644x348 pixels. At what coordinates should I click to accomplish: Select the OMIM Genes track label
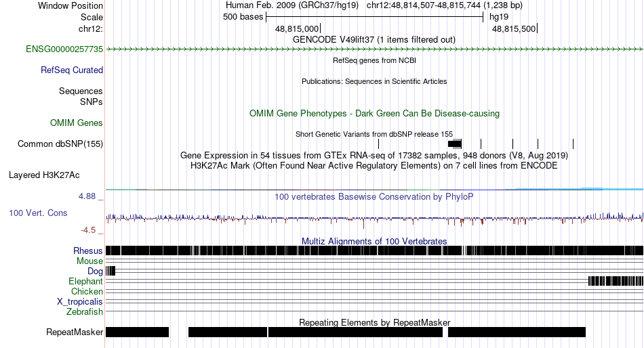point(77,123)
